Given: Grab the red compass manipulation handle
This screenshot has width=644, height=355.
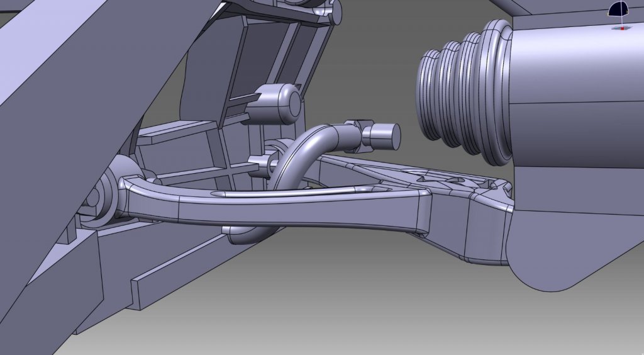Looking at the screenshot, I should (x=623, y=28).
